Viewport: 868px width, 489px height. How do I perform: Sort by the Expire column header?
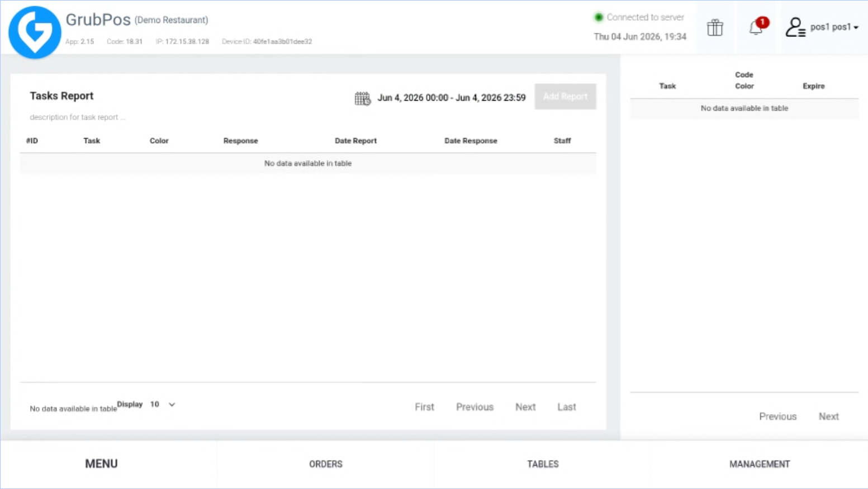coord(813,86)
